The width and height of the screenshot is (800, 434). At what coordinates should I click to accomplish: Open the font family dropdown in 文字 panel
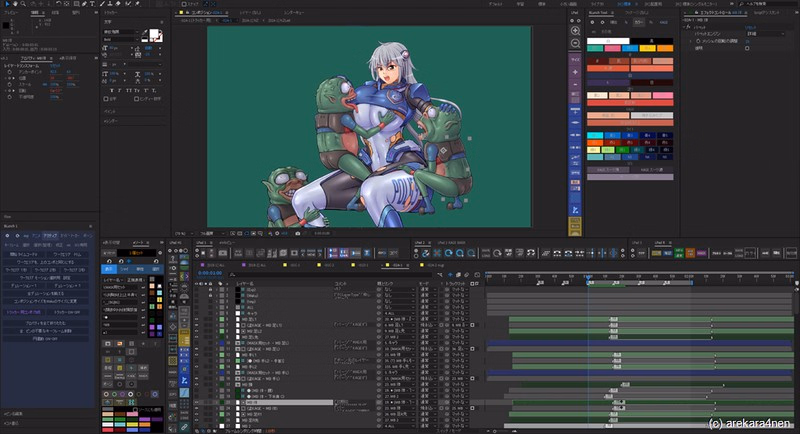[123, 33]
